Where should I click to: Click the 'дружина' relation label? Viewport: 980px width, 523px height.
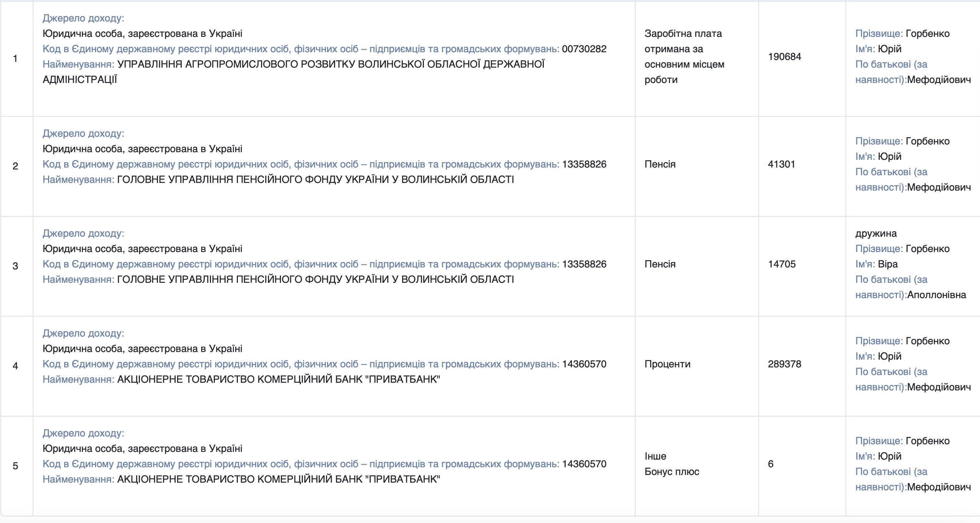(x=876, y=233)
